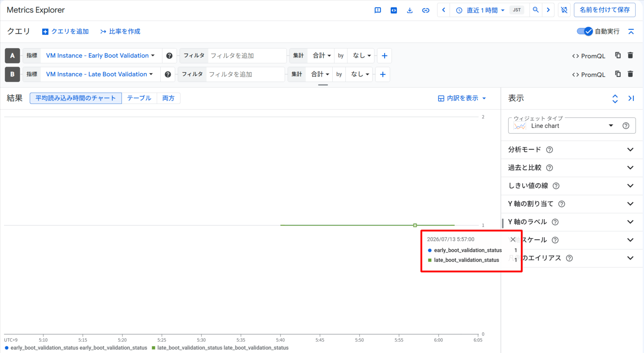This screenshot has height=353, width=644.
Task: Open the feedback comment icon
Action: coord(378,10)
